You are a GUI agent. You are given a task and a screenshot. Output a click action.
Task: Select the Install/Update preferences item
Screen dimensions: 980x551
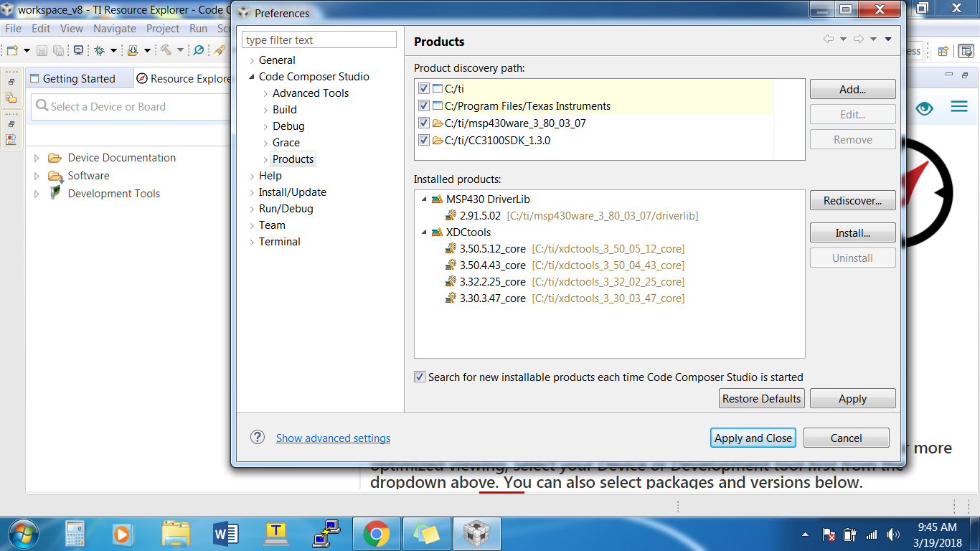pos(293,192)
